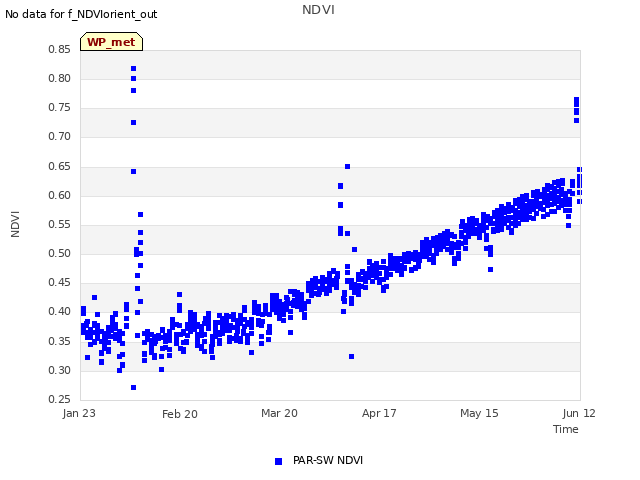Click the Apr 17 x-axis tick label
The width and height of the screenshot is (640, 480).
point(379,413)
